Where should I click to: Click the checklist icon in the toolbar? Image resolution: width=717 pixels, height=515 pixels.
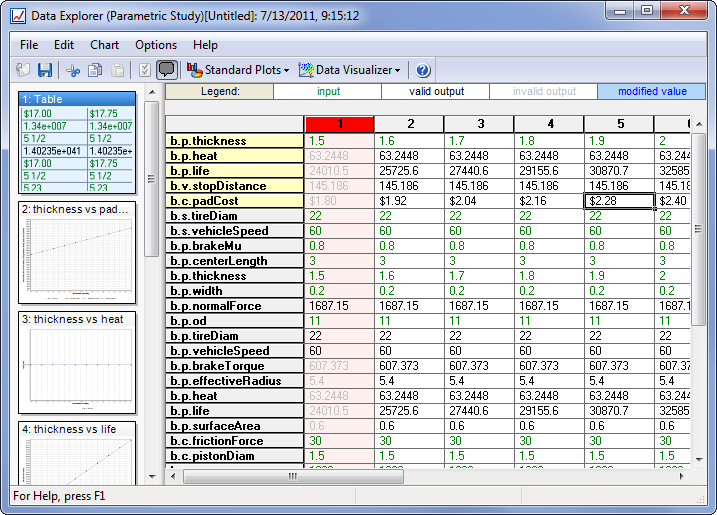pyautogui.click(x=144, y=70)
